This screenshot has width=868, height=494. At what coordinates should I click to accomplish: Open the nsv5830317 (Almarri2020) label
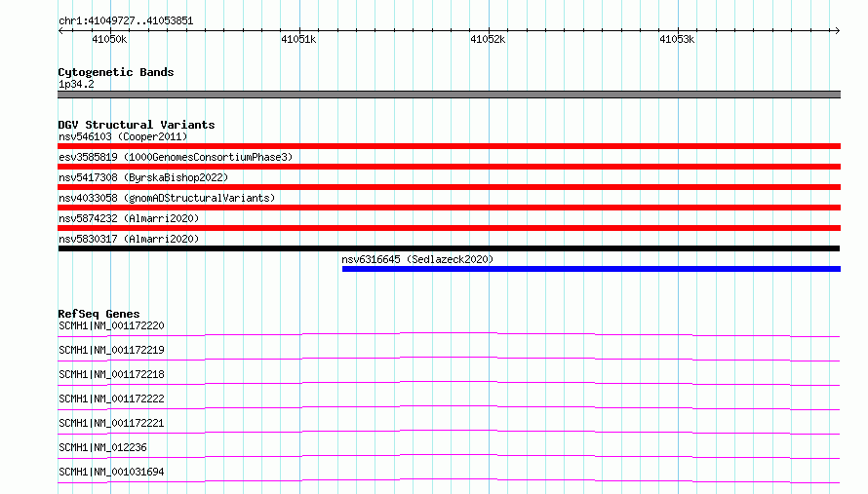pos(129,239)
